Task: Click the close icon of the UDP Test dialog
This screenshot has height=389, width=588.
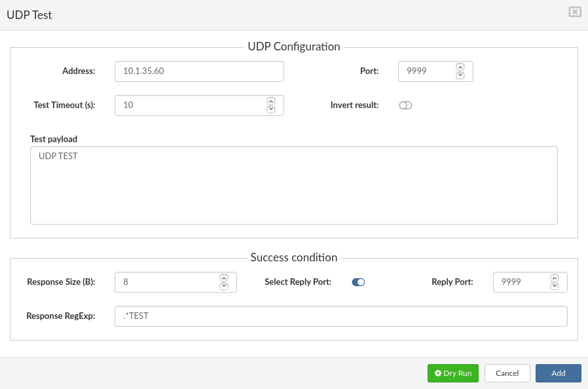Action: click(574, 11)
